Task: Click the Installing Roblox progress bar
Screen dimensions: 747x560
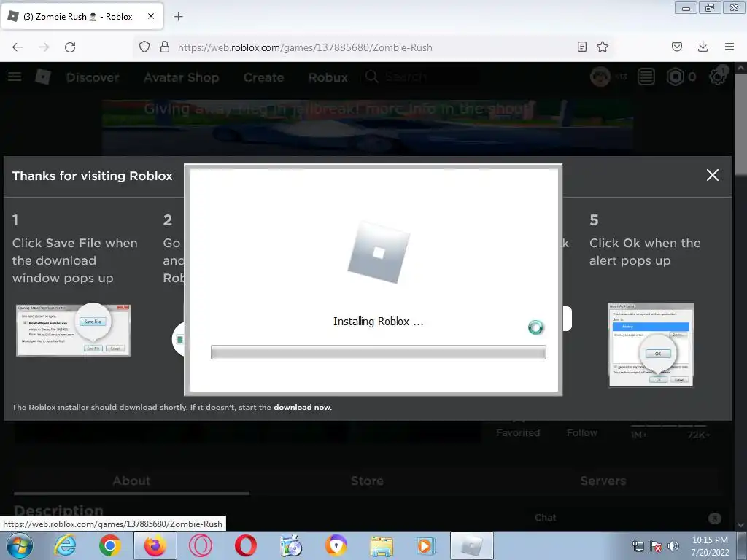Action: pos(379,352)
